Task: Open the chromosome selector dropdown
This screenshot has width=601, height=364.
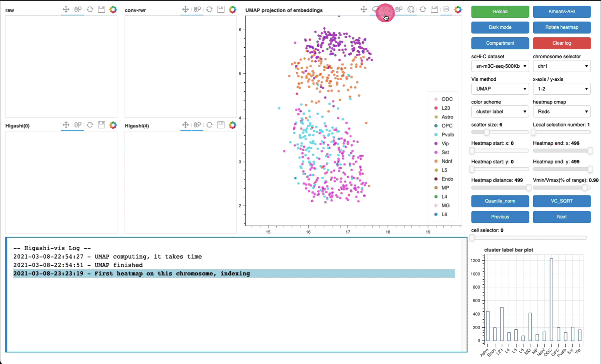Action: (x=561, y=66)
